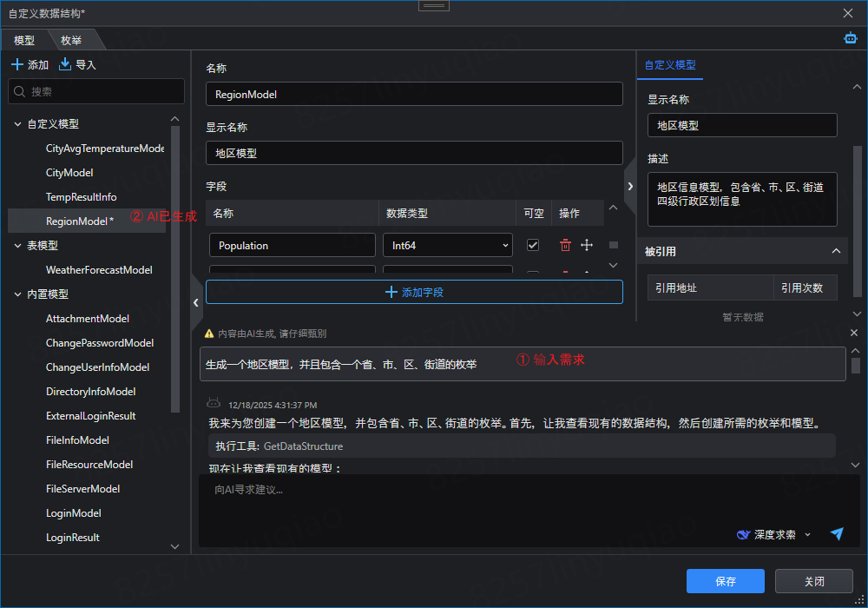Collapse the 内置模型 tree group
This screenshot has height=608, width=868.
pyautogui.click(x=17, y=294)
